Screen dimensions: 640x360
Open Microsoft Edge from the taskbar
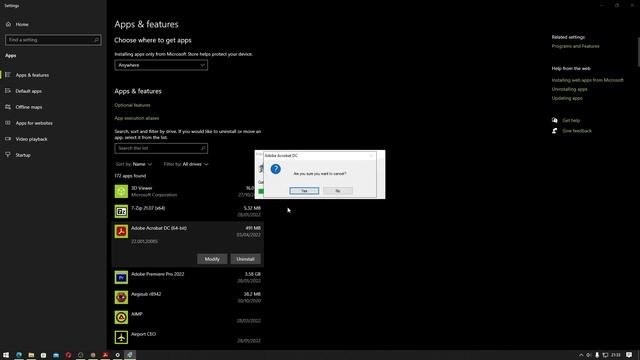[x=19, y=355]
